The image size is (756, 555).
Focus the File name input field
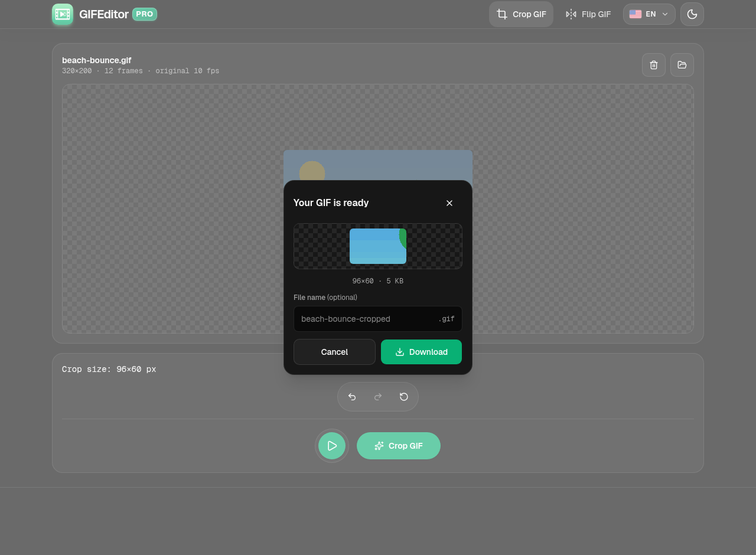pyautogui.click(x=378, y=319)
